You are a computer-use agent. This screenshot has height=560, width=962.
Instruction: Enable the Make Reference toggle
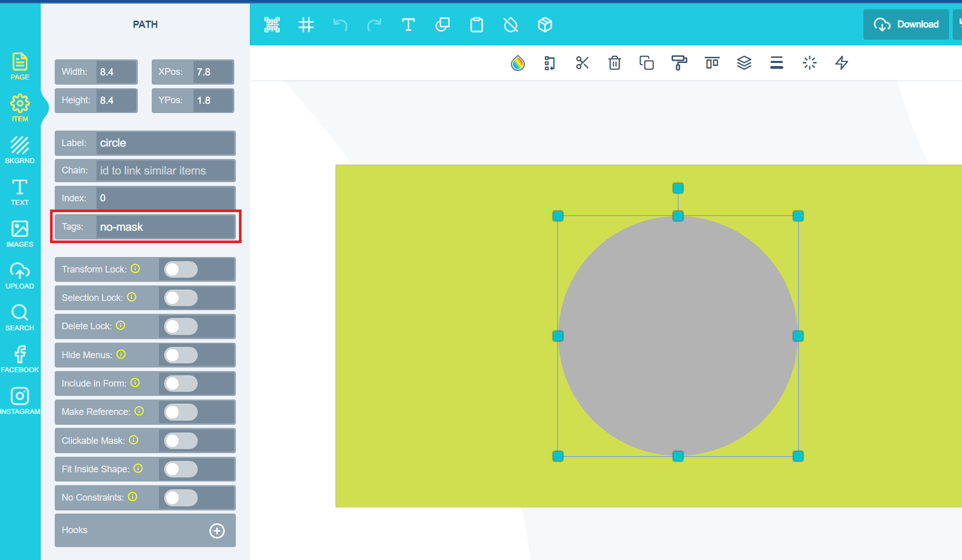[x=181, y=412]
